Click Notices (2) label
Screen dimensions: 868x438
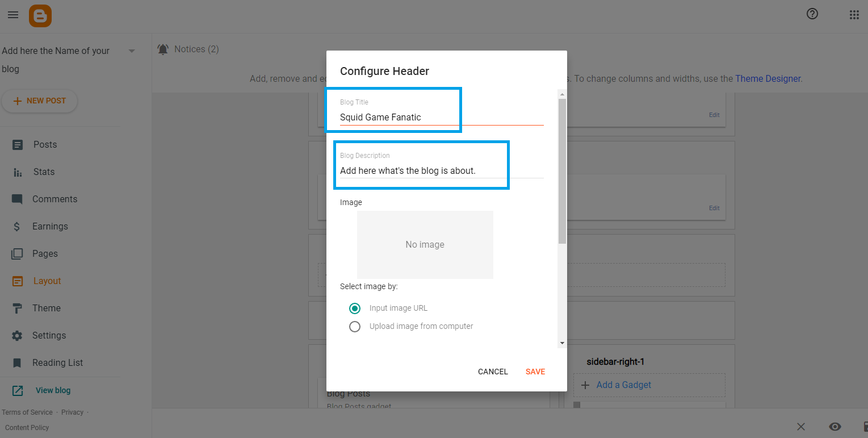coord(196,49)
